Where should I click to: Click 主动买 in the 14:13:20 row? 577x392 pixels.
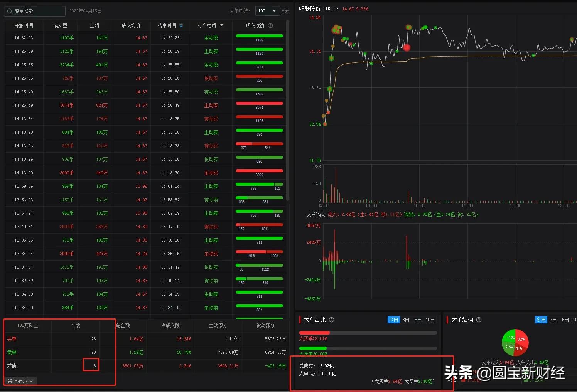[x=211, y=173]
